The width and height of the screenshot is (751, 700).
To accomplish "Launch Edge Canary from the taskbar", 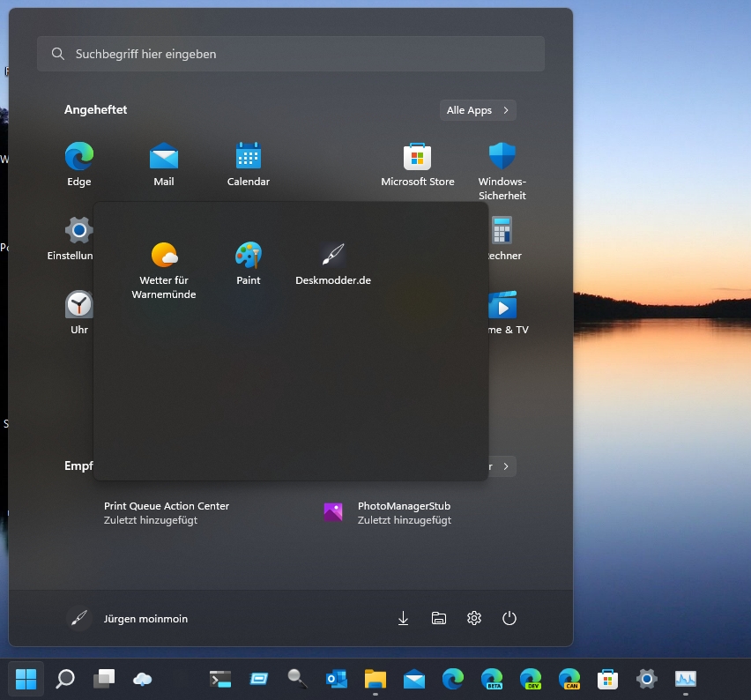I will 569,679.
